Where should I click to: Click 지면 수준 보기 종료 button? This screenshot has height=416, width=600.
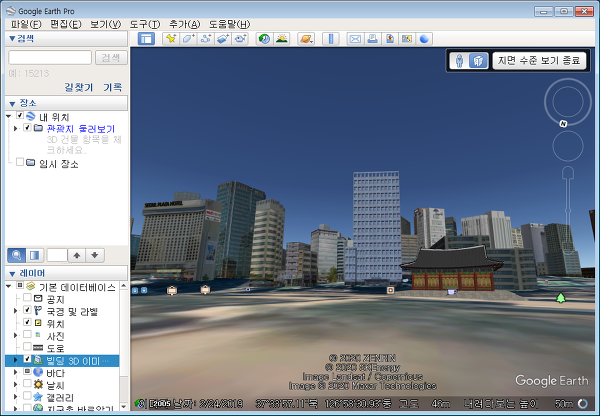tap(539, 60)
